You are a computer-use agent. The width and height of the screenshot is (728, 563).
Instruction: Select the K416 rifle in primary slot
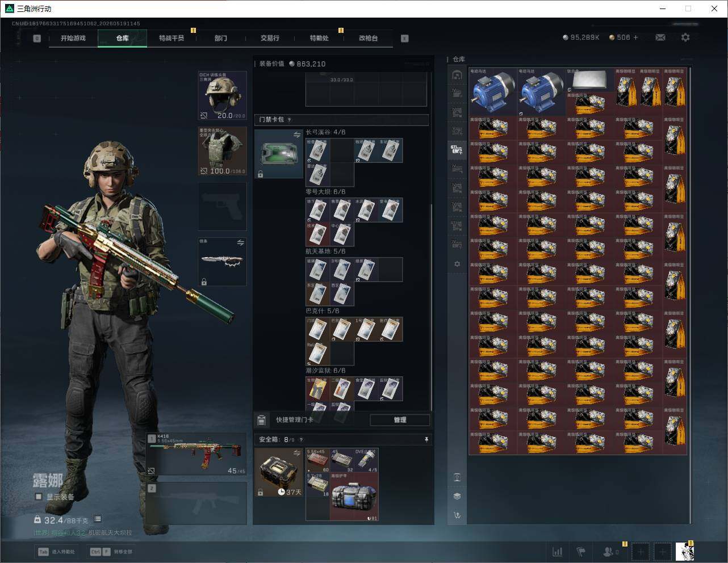(196, 454)
